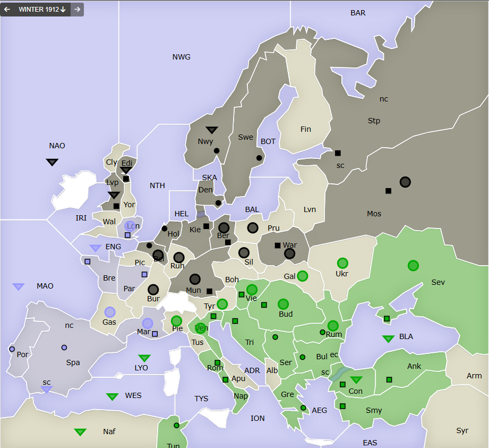
Task: Click the EAS sea region label
Action: [x=370, y=443]
